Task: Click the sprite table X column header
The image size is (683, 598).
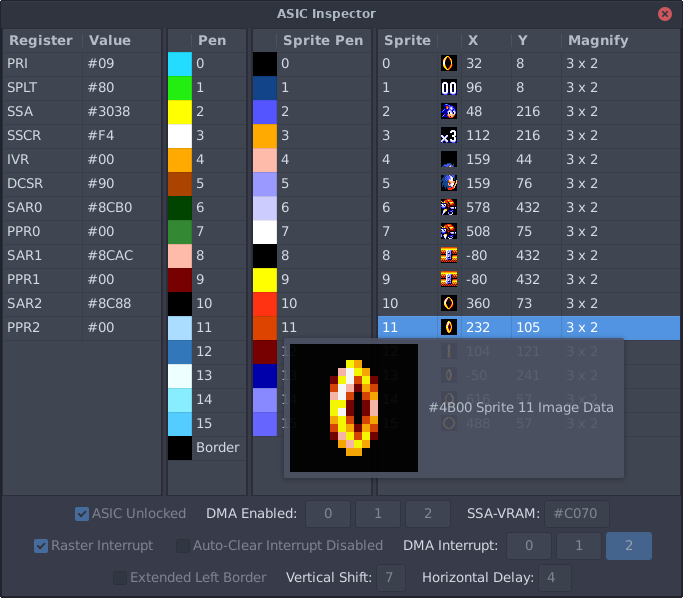Action: pyautogui.click(x=486, y=41)
